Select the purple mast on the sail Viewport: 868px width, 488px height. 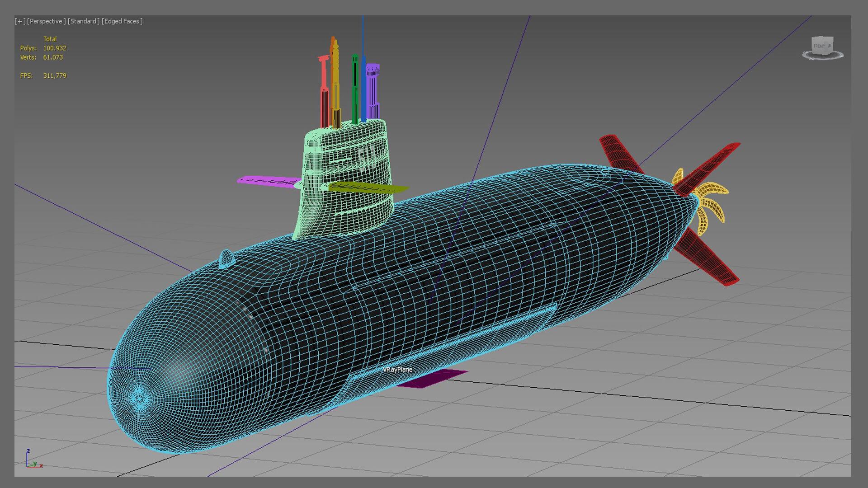373,90
